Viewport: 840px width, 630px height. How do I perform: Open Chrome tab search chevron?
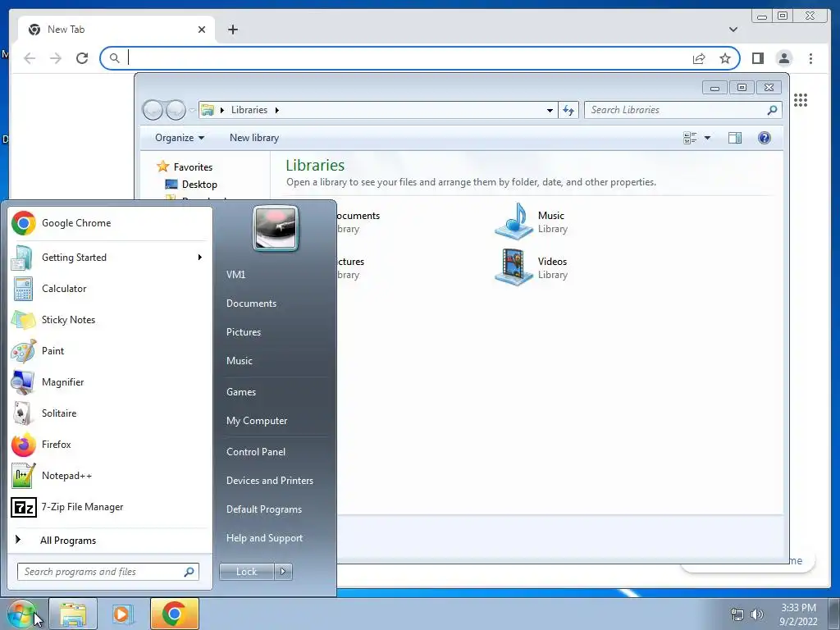click(x=733, y=30)
